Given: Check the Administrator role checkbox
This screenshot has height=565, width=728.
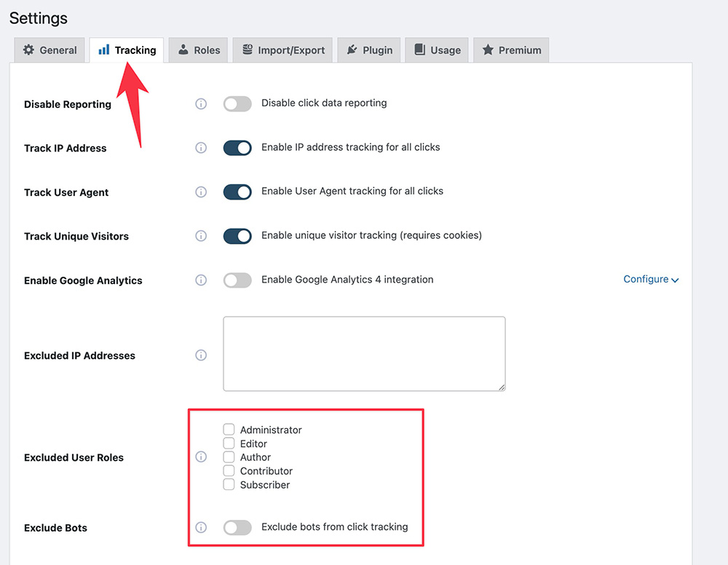Looking at the screenshot, I should (x=229, y=430).
